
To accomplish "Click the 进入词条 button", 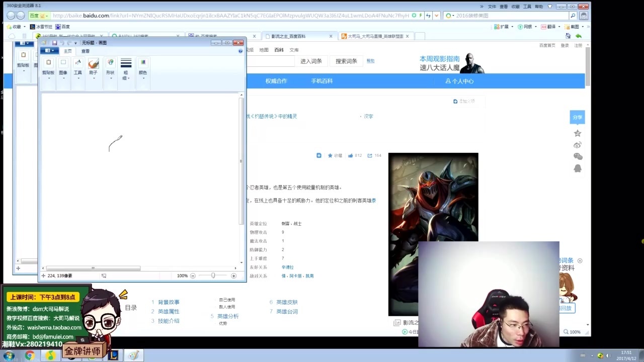I will [x=311, y=61].
